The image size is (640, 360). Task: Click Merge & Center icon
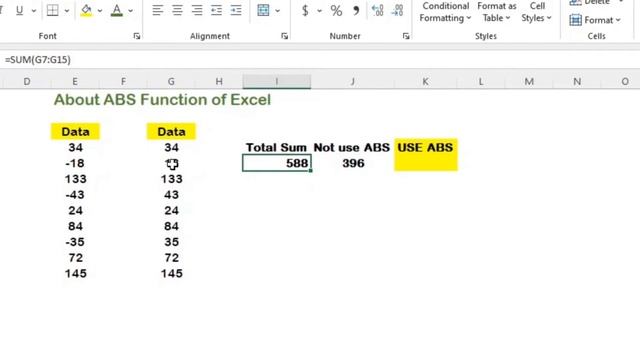[263, 10]
